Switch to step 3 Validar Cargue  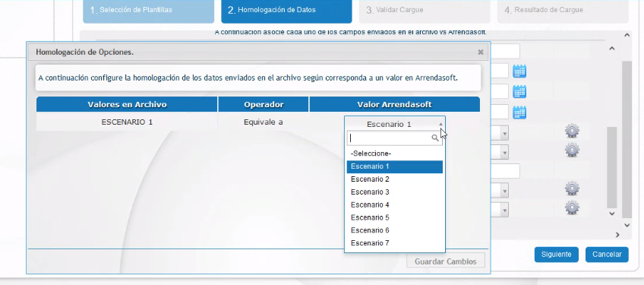(x=425, y=11)
